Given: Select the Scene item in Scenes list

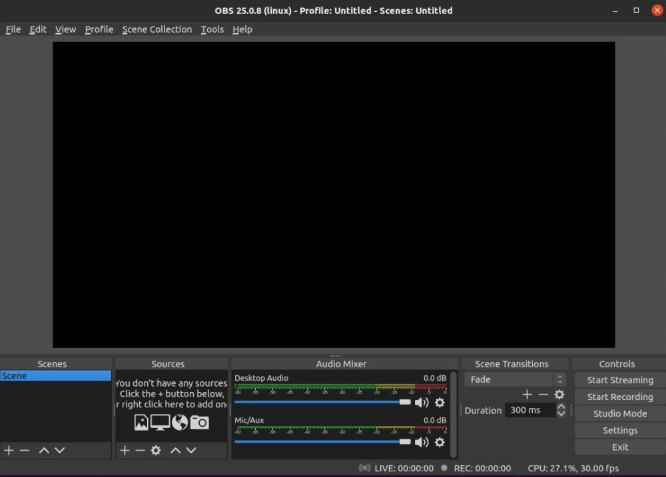Looking at the screenshot, I should 55,376.
